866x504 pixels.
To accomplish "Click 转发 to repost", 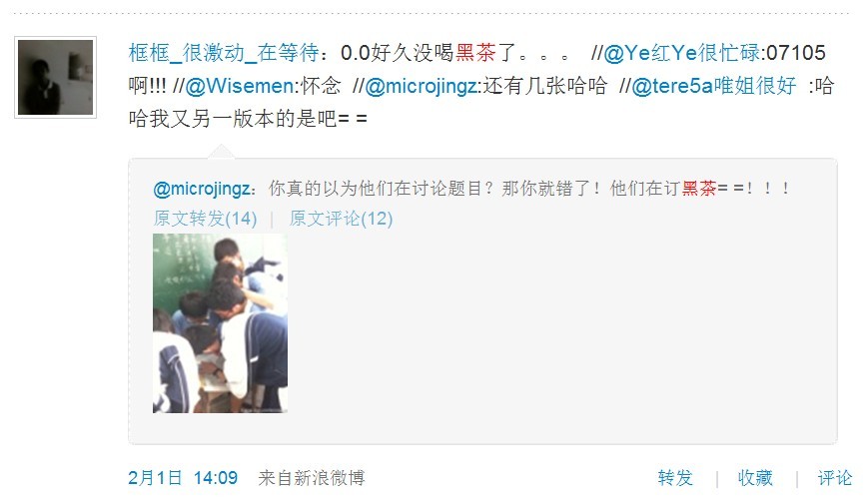I will point(675,477).
